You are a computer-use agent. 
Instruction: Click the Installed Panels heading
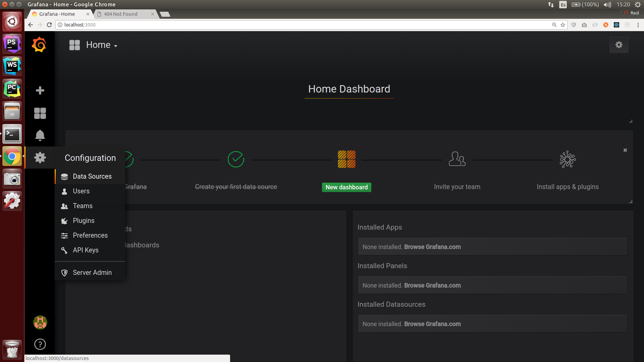[x=382, y=266]
